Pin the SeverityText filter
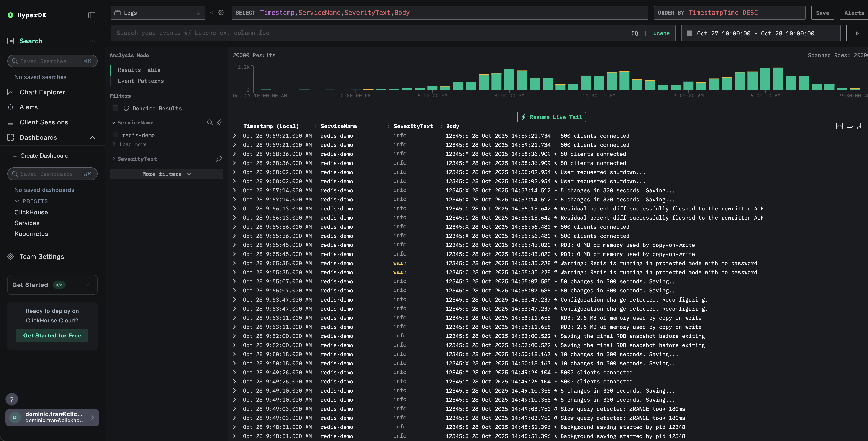Screen dimensions: 868x441 coord(219,159)
